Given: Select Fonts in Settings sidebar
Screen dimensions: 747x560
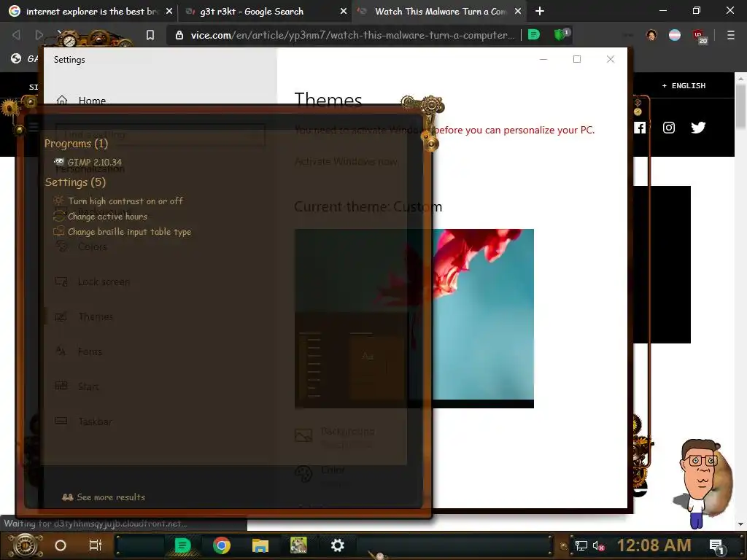Looking at the screenshot, I should (79, 351).
